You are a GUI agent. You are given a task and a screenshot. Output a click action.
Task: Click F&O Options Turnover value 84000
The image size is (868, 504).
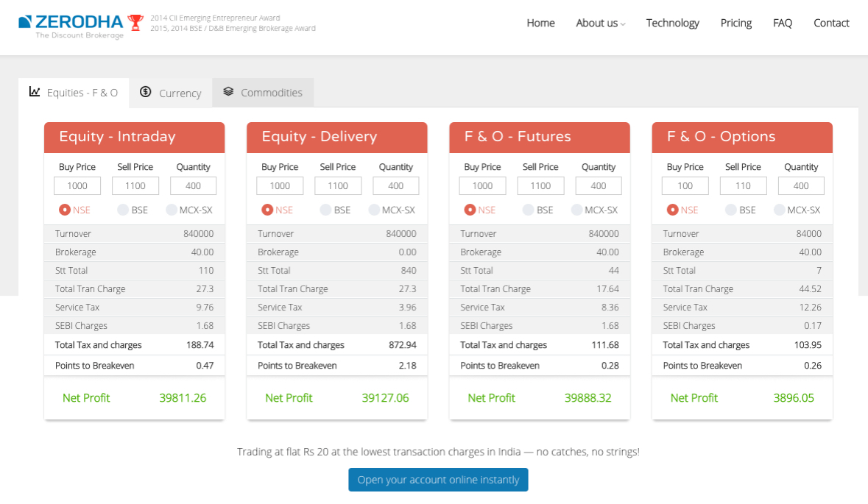click(x=809, y=233)
